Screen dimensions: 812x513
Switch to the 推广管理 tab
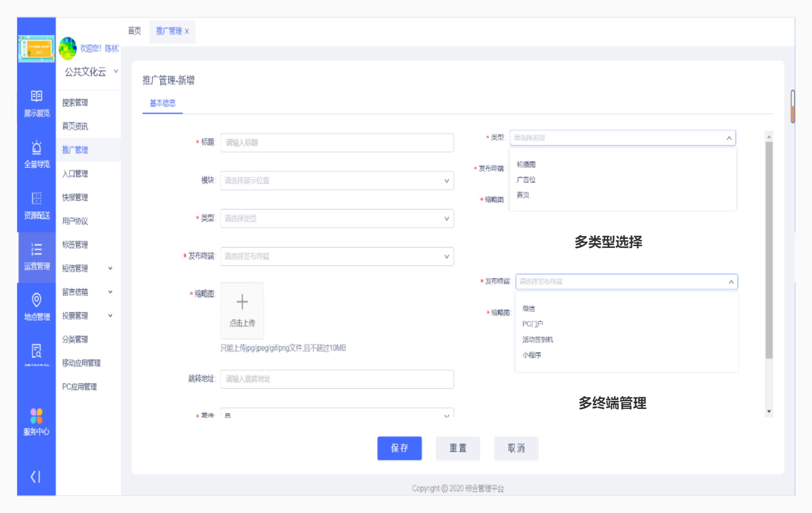tap(169, 31)
